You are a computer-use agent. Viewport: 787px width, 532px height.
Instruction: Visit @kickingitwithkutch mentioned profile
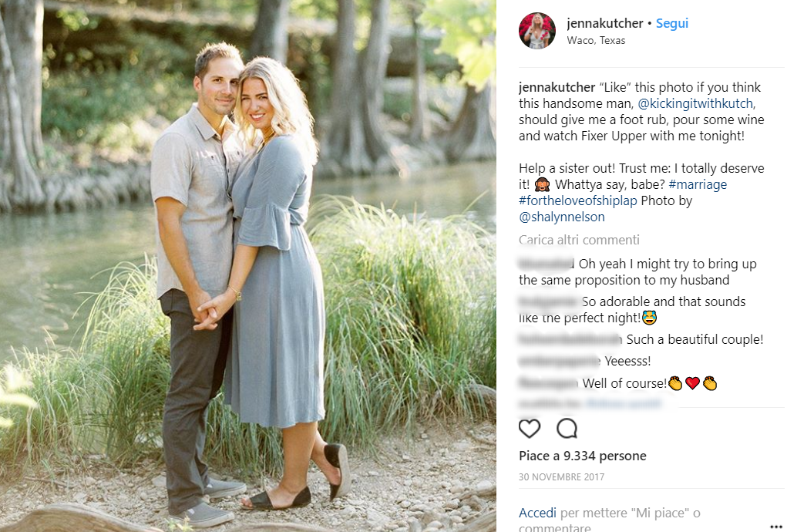695,103
